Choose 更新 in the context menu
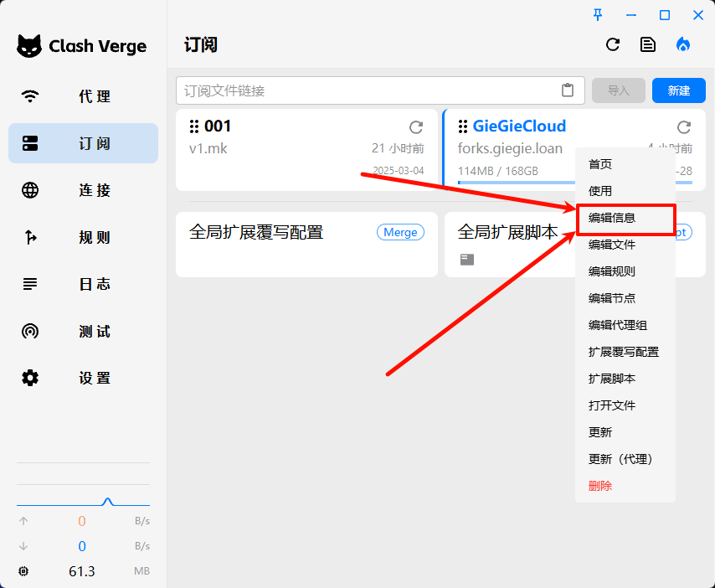The width and height of the screenshot is (715, 588). coord(625,432)
